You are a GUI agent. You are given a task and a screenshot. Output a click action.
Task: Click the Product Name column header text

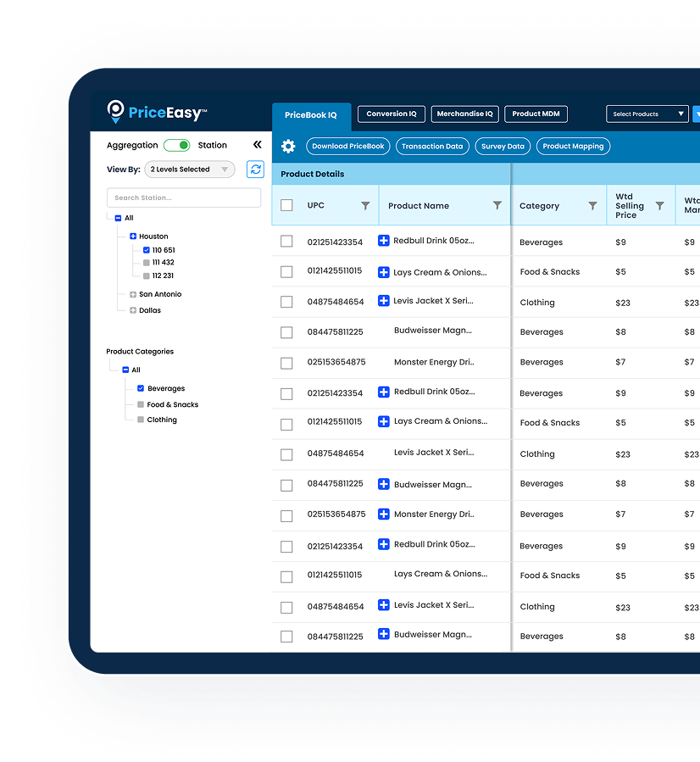(x=419, y=206)
